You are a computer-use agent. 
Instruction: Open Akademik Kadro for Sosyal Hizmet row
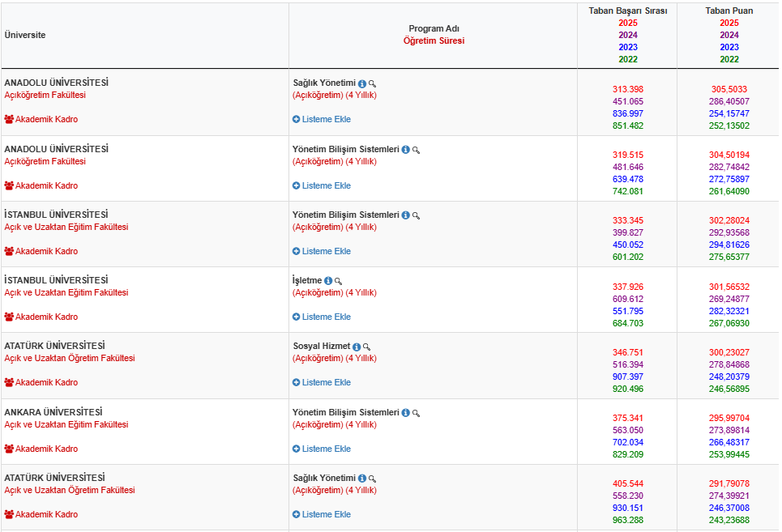[x=41, y=382]
